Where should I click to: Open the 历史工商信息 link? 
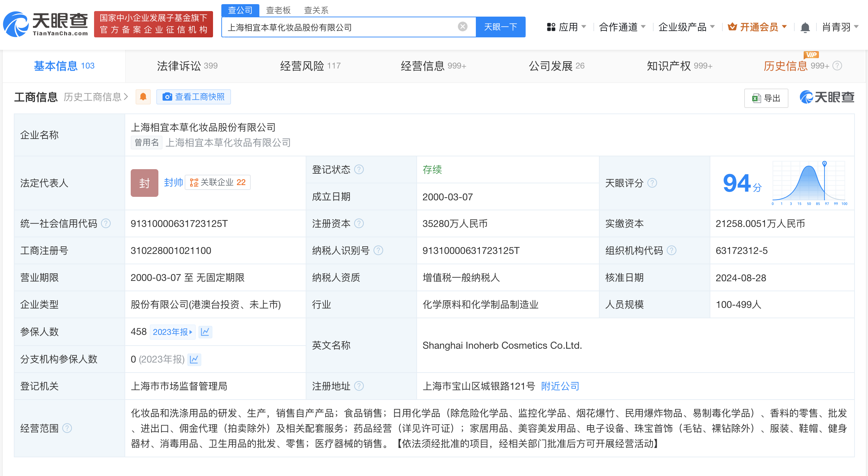tap(96, 97)
